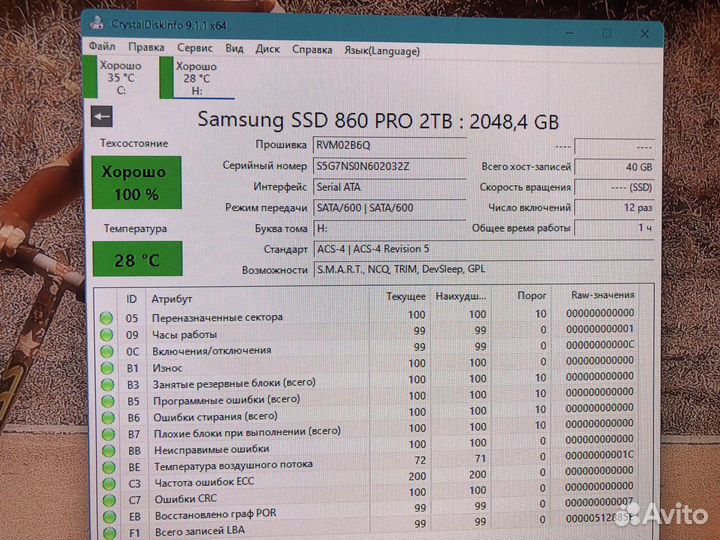Click the Наихудш... column header
The image size is (720, 540).
[460, 296]
